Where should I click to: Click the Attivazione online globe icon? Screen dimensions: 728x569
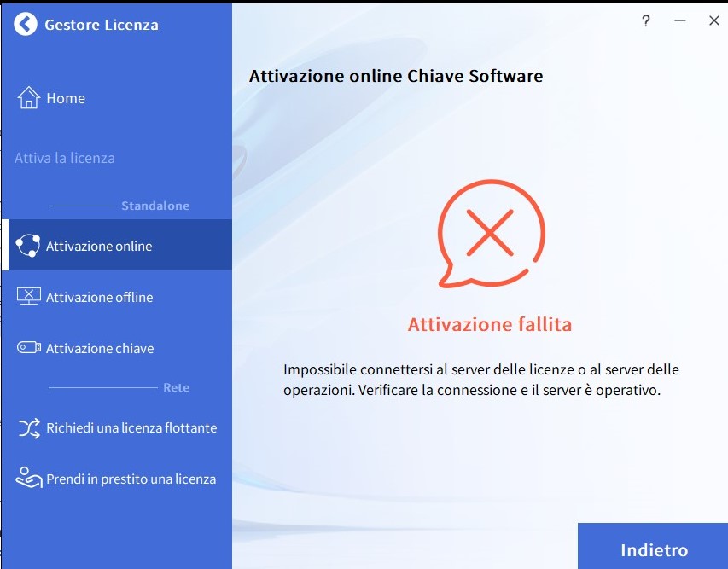coord(28,246)
